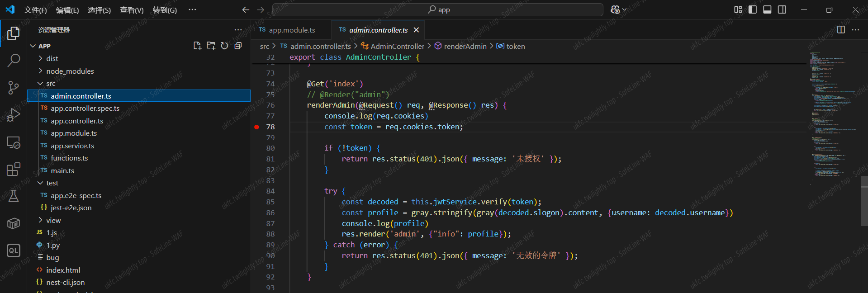
Task: Open main.ts in the explorer
Action: (62, 171)
